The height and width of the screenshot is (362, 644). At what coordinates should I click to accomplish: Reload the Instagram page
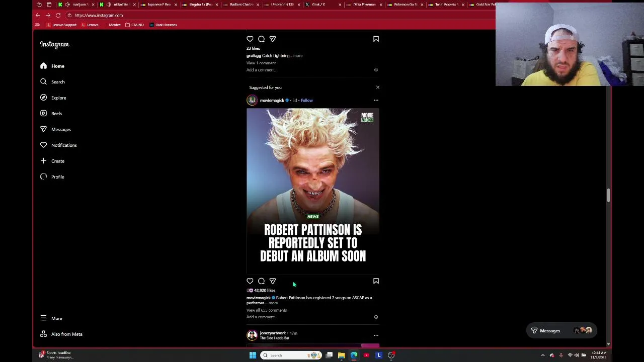[x=58, y=15]
